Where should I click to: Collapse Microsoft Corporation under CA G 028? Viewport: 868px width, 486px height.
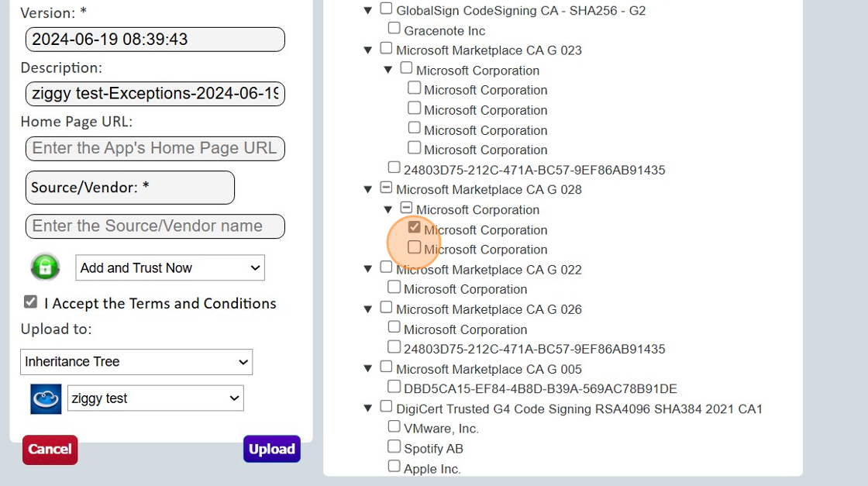coord(387,209)
